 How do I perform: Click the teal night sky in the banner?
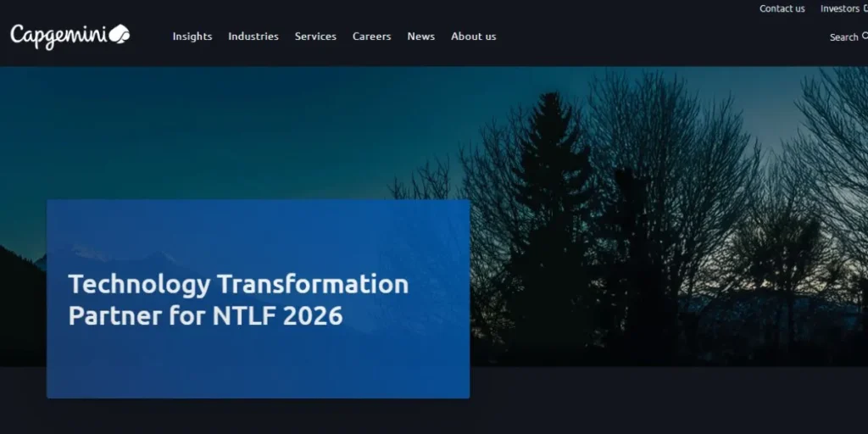254,127
